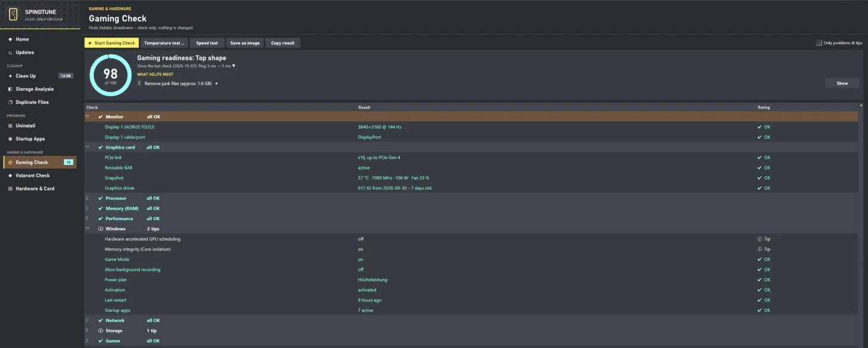
Task: Expand the Games group
Action: (87, 341)
